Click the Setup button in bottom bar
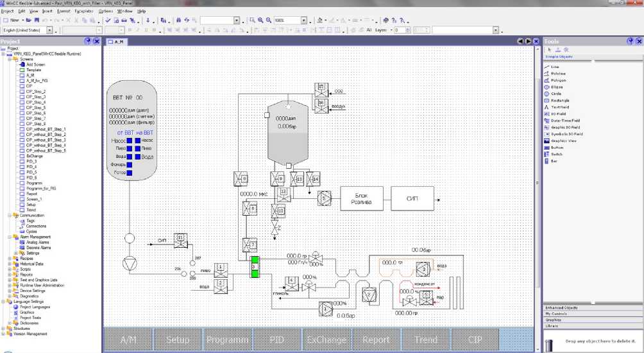644x353 pixels. (178, 340)
